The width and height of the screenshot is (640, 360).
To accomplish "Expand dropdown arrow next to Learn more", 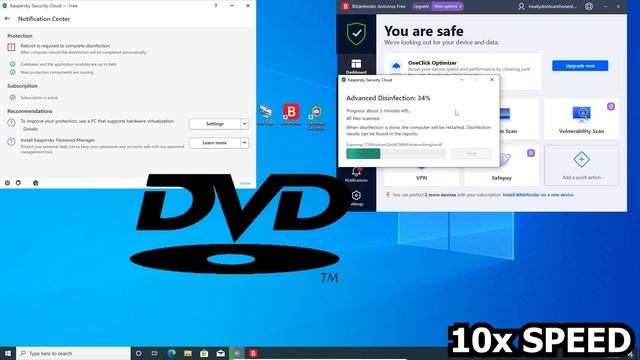I will (244, 143).
